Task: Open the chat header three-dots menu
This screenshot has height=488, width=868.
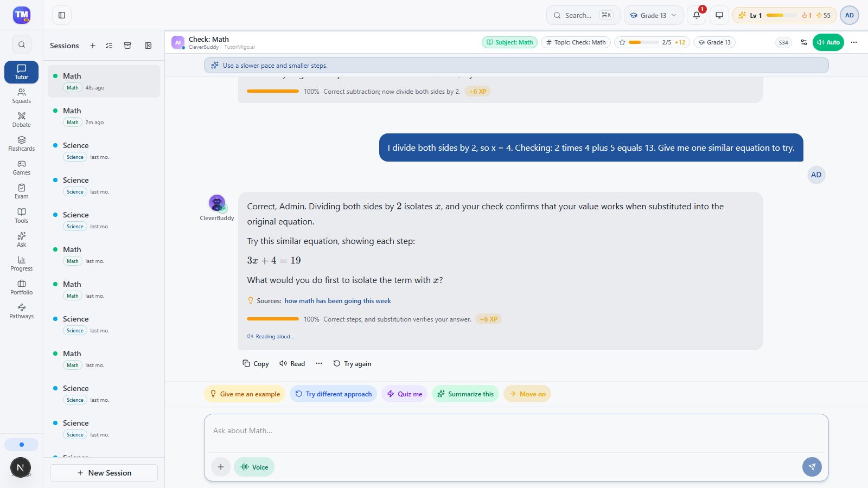Action: coord(854,42)
